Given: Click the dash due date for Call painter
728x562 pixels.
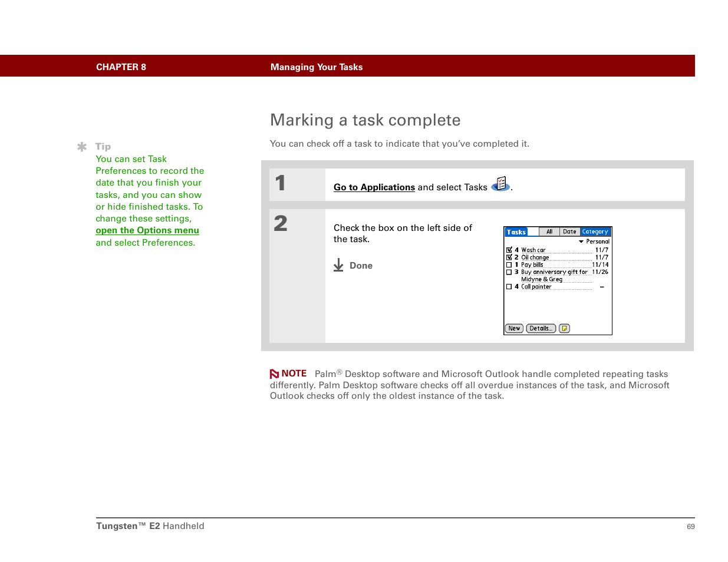Looking at the screenshot, I should point(602,287).
